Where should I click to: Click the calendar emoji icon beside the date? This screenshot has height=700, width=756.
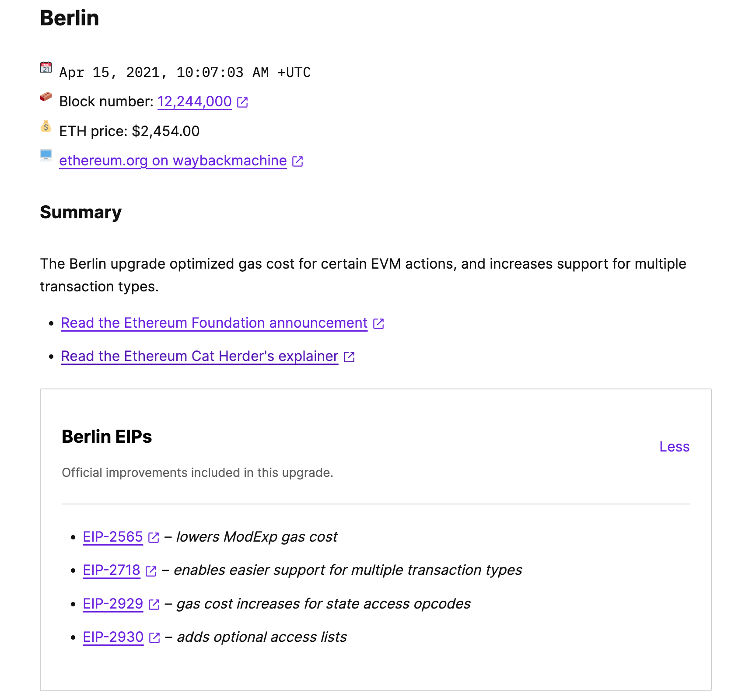click(x=46, y=68)
